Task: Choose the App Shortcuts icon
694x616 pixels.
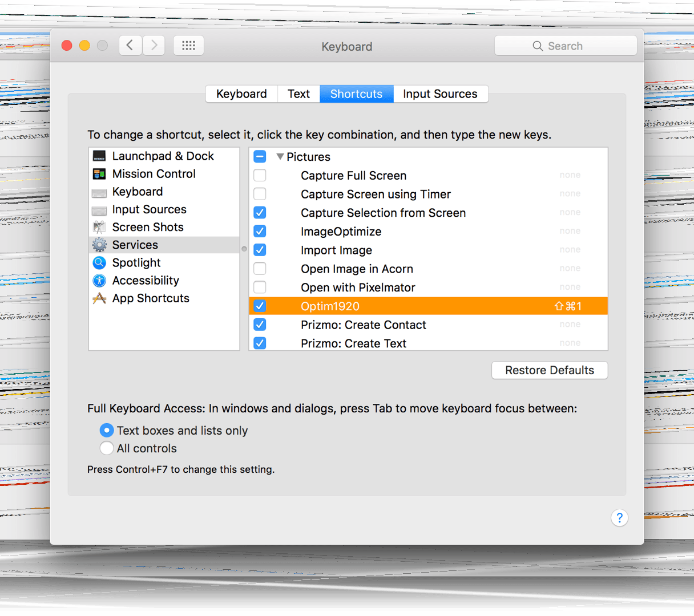Action: (x=99, y=298)
